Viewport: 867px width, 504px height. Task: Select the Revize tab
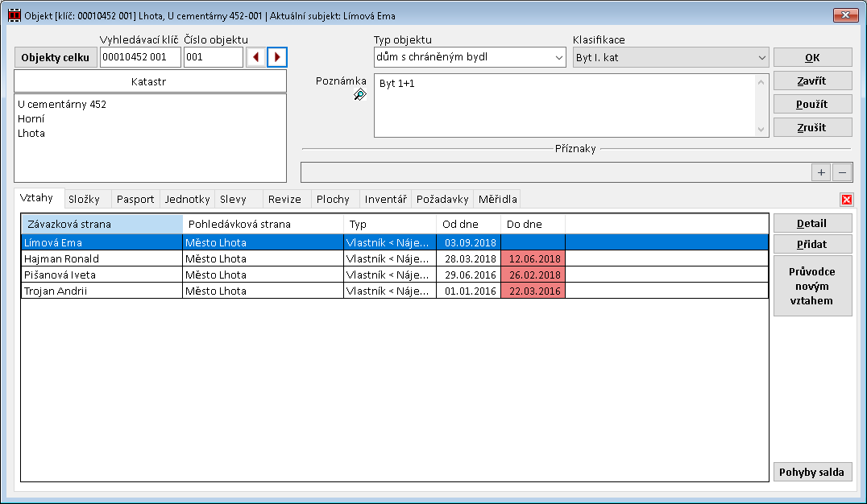pyautogui.click(x=284, y=199)
